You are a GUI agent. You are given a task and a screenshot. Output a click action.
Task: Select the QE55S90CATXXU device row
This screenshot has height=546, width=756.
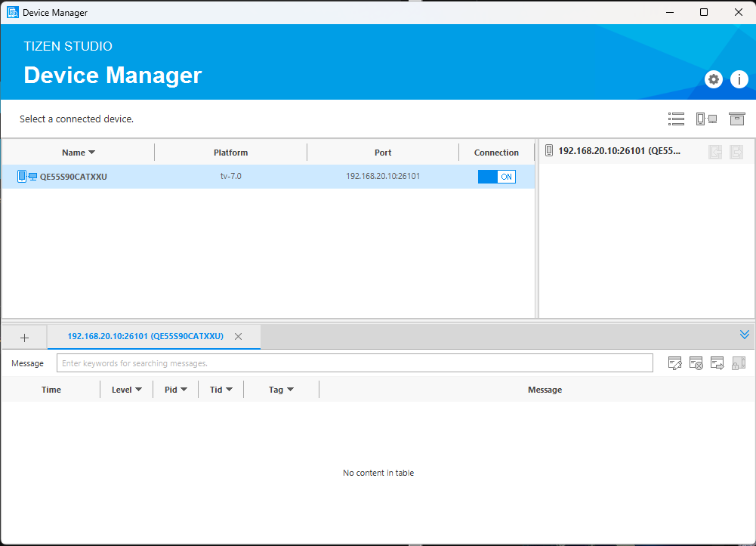click(x=227, y=177)
